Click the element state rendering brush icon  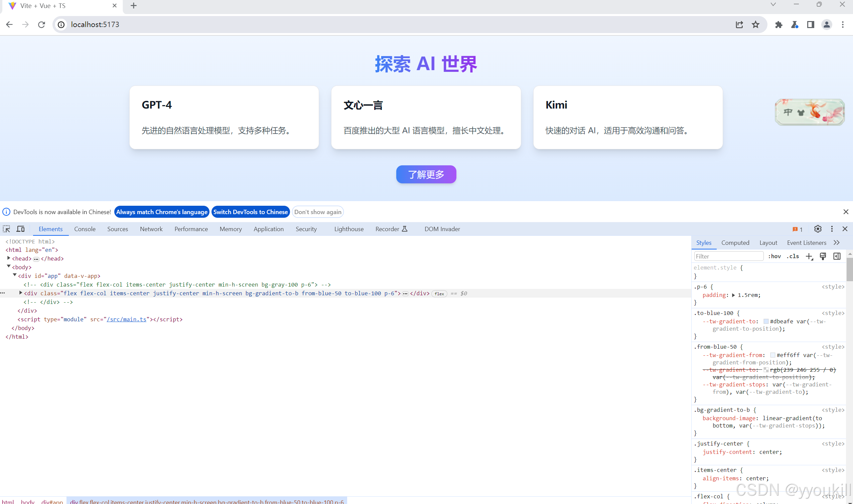point(823,256)
